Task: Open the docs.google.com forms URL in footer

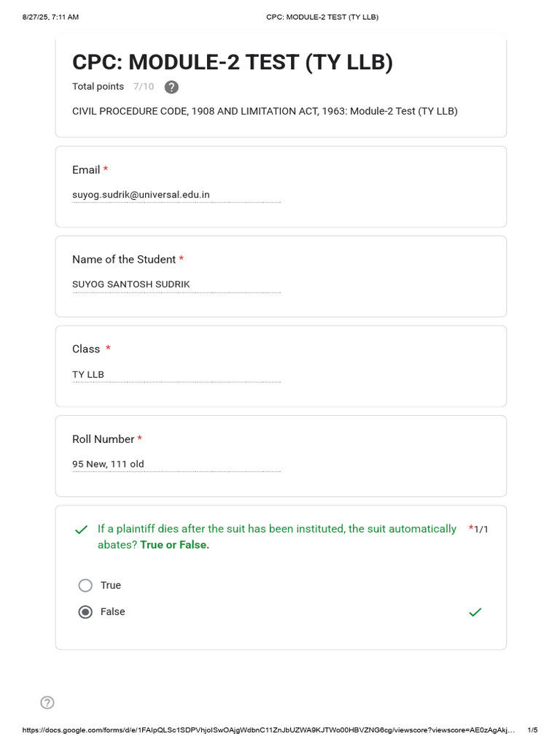Action: (268, 729)
